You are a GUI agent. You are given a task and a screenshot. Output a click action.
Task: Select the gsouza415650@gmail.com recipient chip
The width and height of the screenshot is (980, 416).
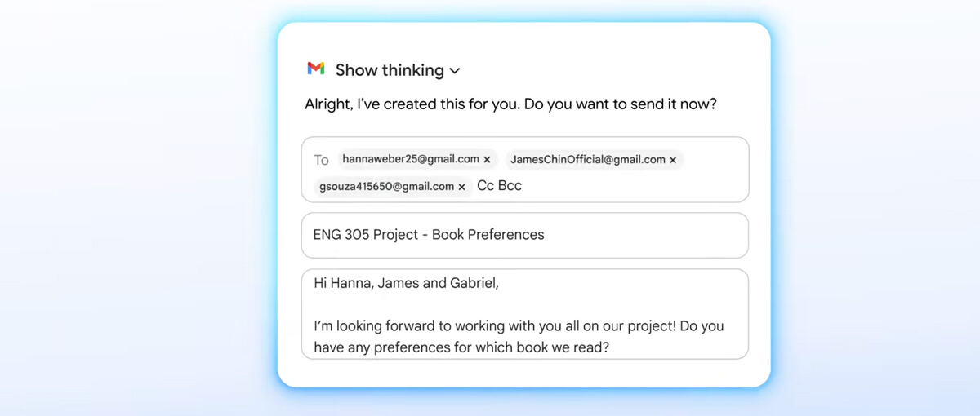386,186
